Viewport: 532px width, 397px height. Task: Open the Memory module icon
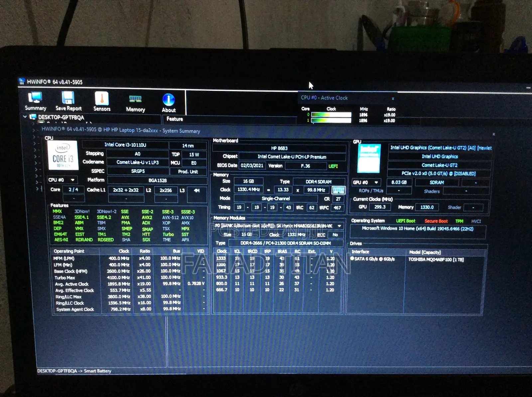coord(135,99)
